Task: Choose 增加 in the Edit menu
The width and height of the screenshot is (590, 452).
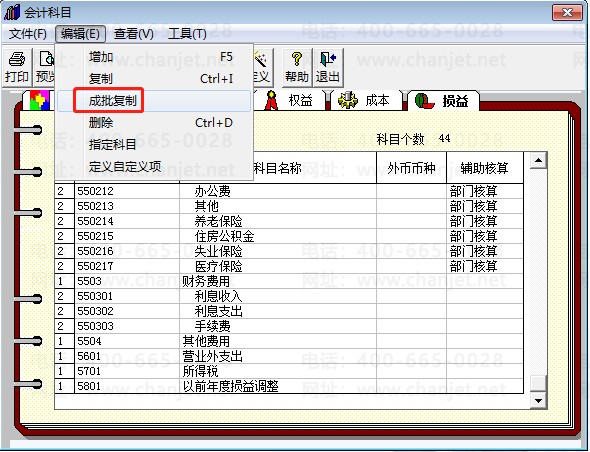Action: pos(154,57)
